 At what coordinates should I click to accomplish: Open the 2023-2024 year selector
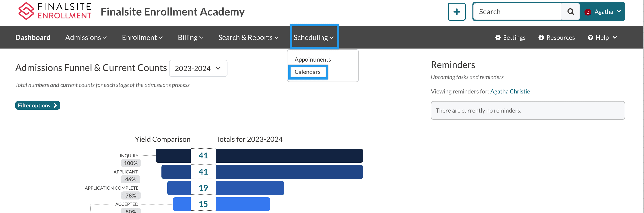coord(198,68)
